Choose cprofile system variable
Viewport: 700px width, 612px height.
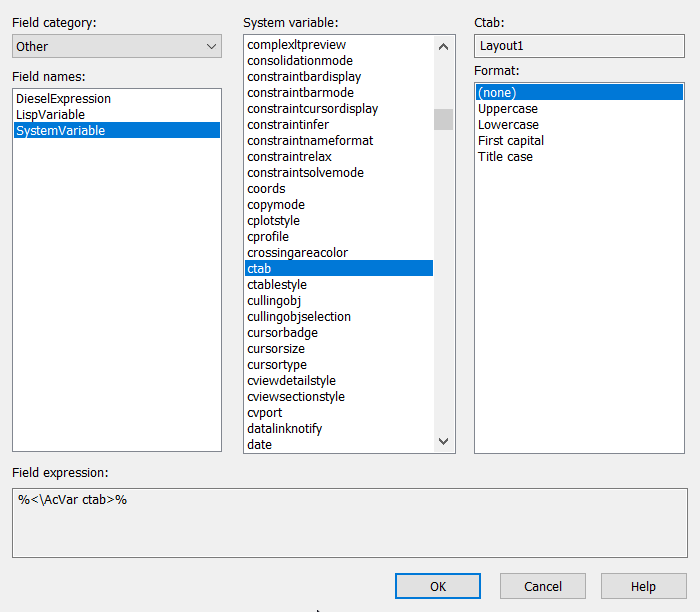pyautogui.click(x=339, y=237)
